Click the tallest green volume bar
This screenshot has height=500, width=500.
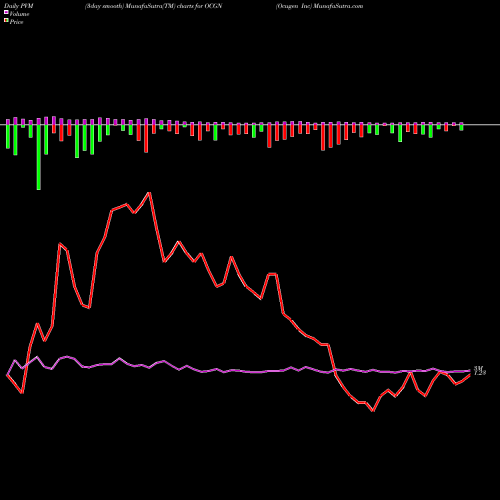click(x=39, y=157)
